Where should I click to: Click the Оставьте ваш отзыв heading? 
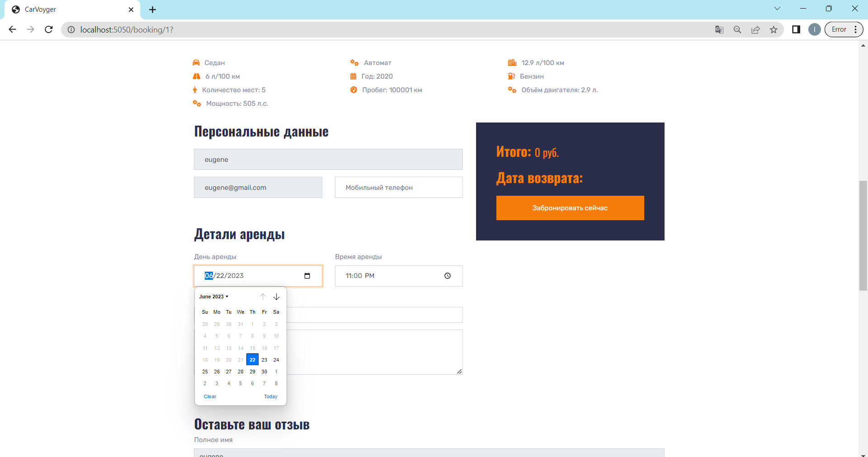point(252,424)
